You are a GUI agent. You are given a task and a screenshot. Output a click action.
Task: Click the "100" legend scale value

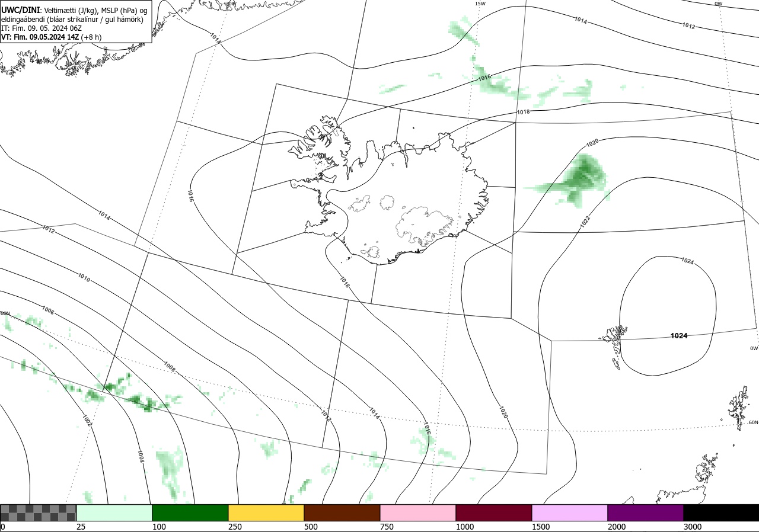[x=158, y=527]
